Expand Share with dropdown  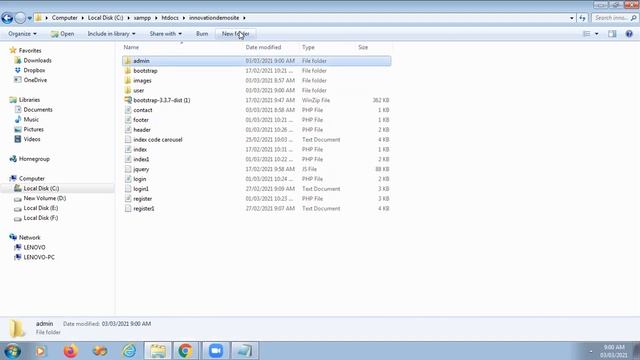(x=165, y=34)
